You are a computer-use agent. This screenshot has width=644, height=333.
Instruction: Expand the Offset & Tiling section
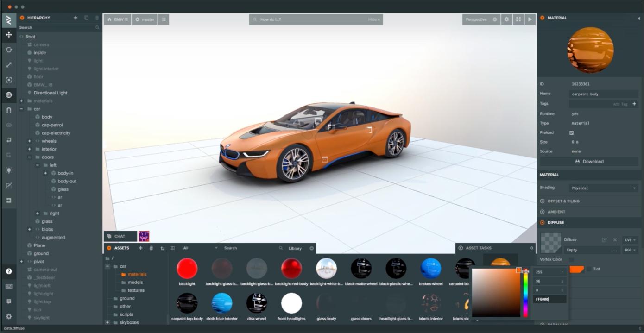(563, 201)
